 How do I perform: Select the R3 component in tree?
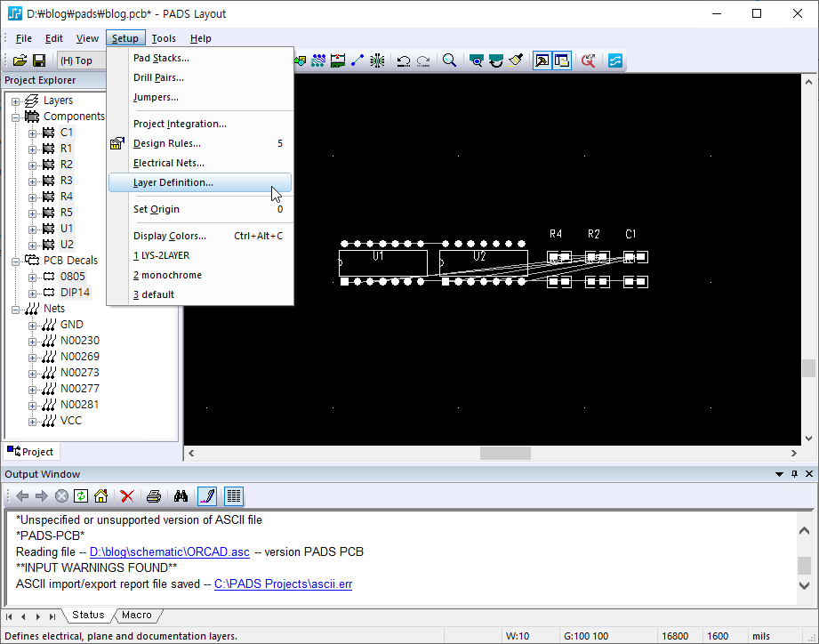click(x=67, y=181)
